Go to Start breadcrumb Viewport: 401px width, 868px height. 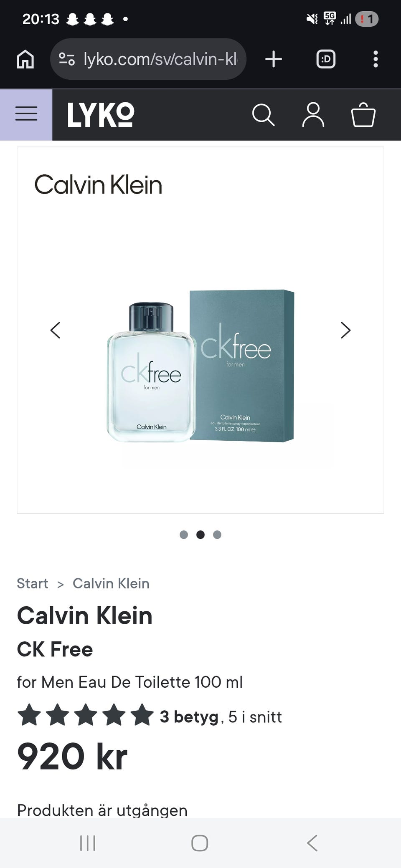pyautogui.click(x=33, y=583)
